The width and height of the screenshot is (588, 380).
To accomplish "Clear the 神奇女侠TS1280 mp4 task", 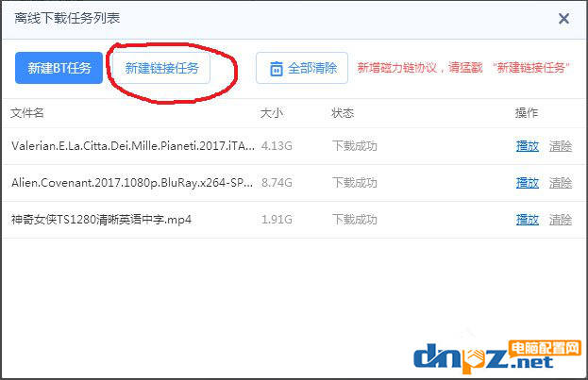I will point(561,219).
